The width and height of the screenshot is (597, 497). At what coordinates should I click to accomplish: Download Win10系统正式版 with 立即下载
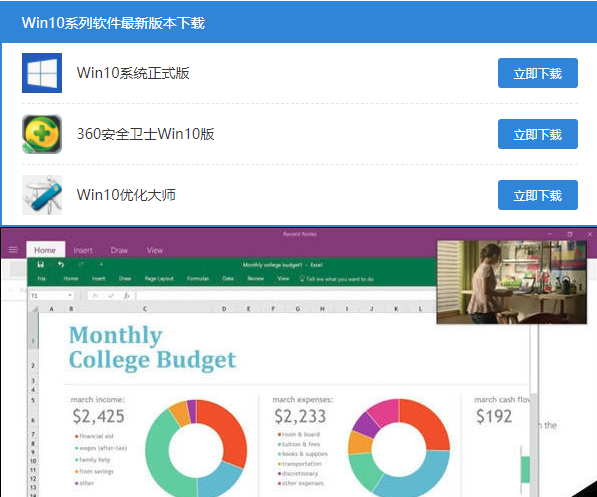pos(538,73)
